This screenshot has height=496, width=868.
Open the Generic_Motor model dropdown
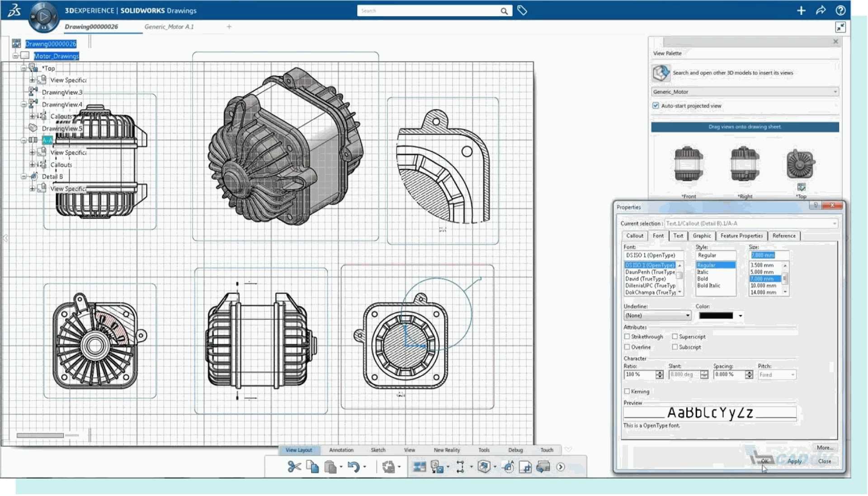835,92
